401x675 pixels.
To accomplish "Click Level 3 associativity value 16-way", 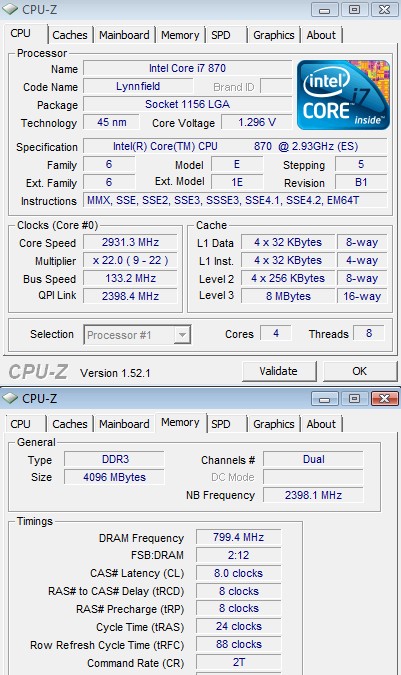I will pyautogui.click(x=362, y=296).
